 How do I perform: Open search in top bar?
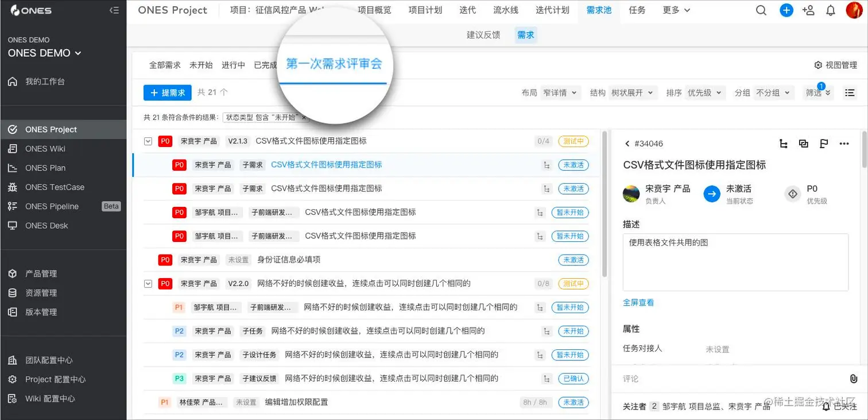(761, 10)
